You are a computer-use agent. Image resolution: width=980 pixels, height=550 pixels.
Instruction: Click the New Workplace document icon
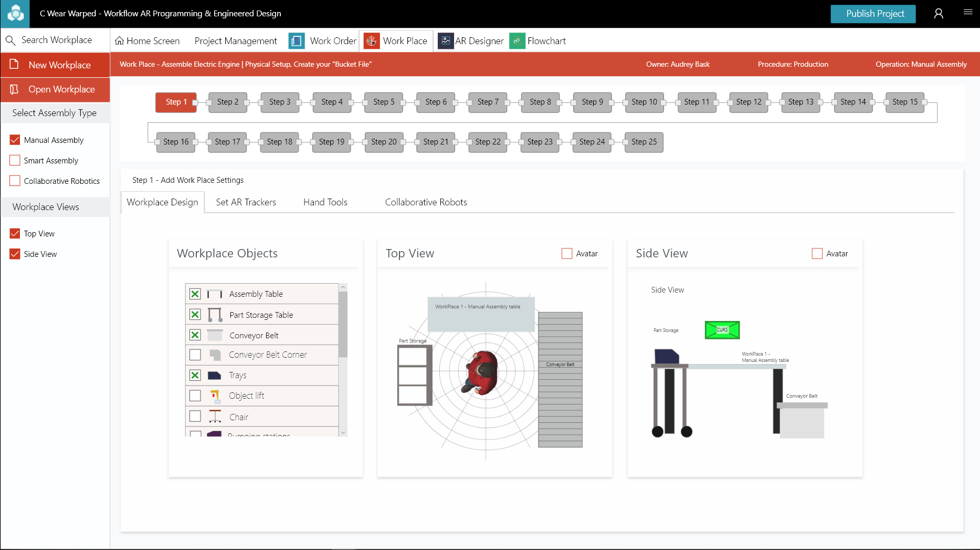(14, 64)
